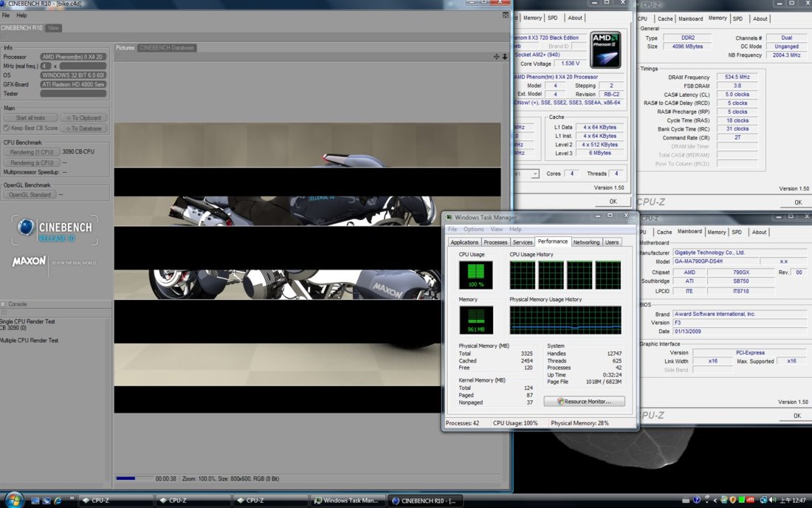Open SPD tab in top-right CPU-Z window
The image size is (812, 508).
coord(737,18)
